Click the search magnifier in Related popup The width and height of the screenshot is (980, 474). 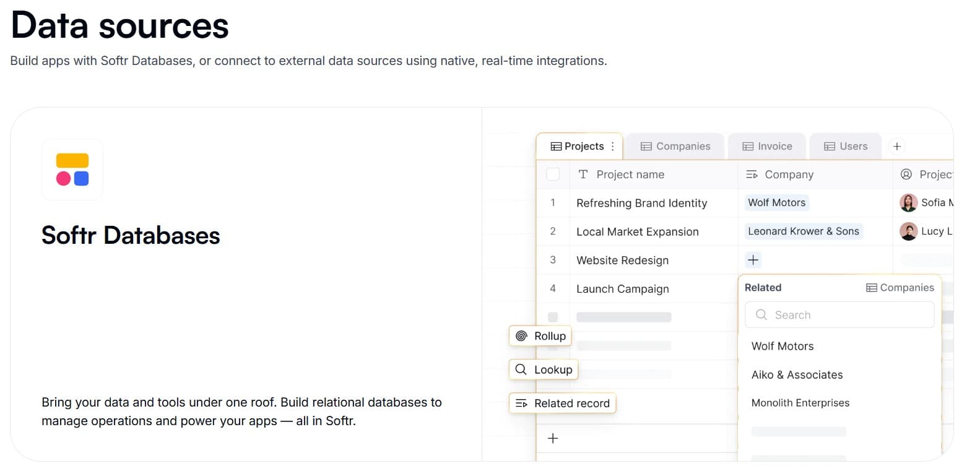(x=761, y=315)
